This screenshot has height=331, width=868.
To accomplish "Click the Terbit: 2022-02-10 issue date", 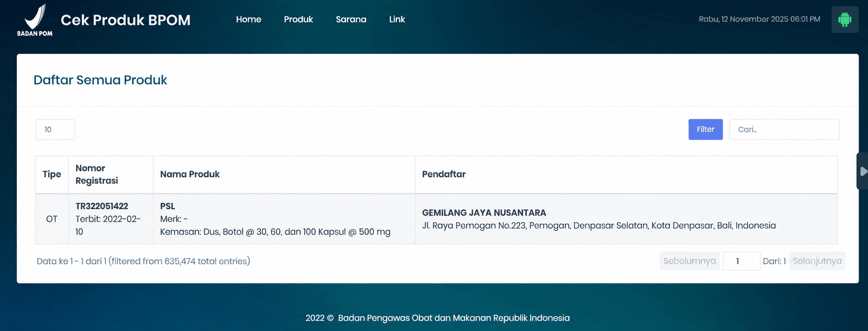I will point(108,225).
